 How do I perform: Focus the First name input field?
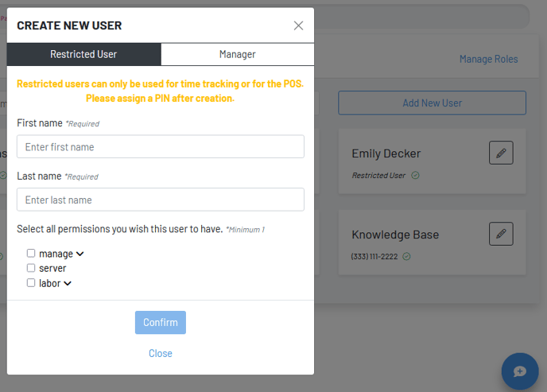pyautogui.click(x=161, y=147)
